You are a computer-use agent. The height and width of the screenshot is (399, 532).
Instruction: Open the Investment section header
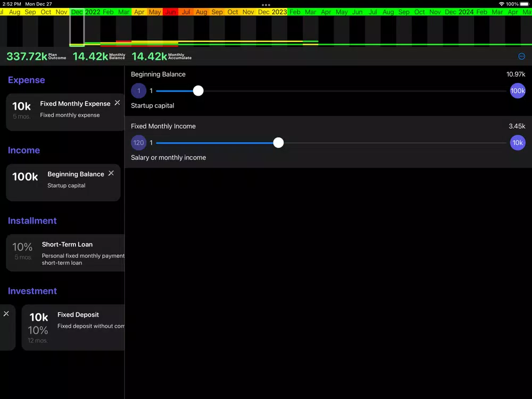tap(32, 291)
